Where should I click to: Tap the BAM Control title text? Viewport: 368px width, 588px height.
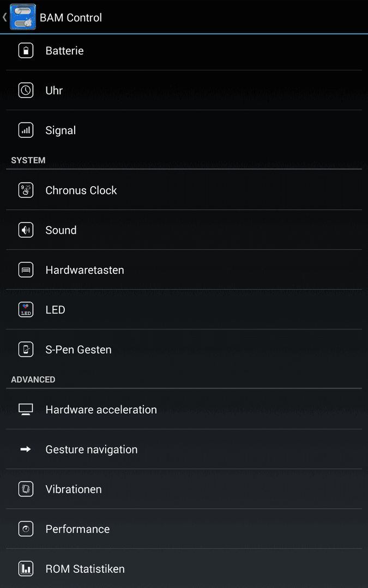coord(70,17)
